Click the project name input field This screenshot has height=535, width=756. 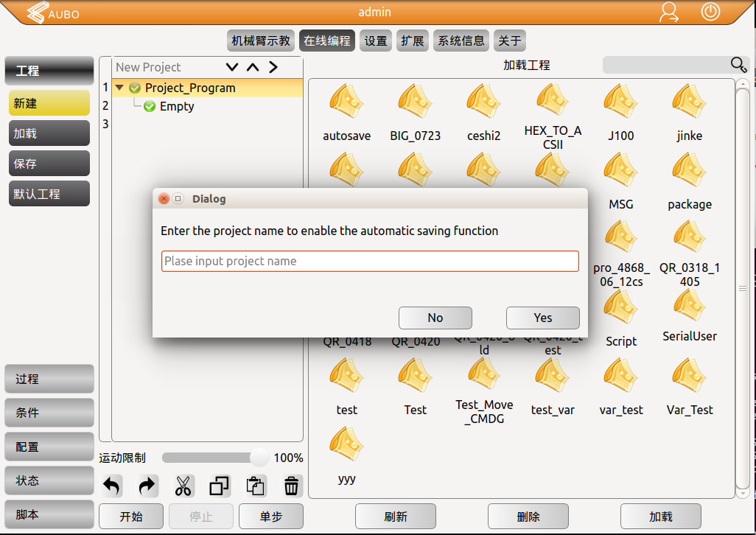click(x=370, y=261)
